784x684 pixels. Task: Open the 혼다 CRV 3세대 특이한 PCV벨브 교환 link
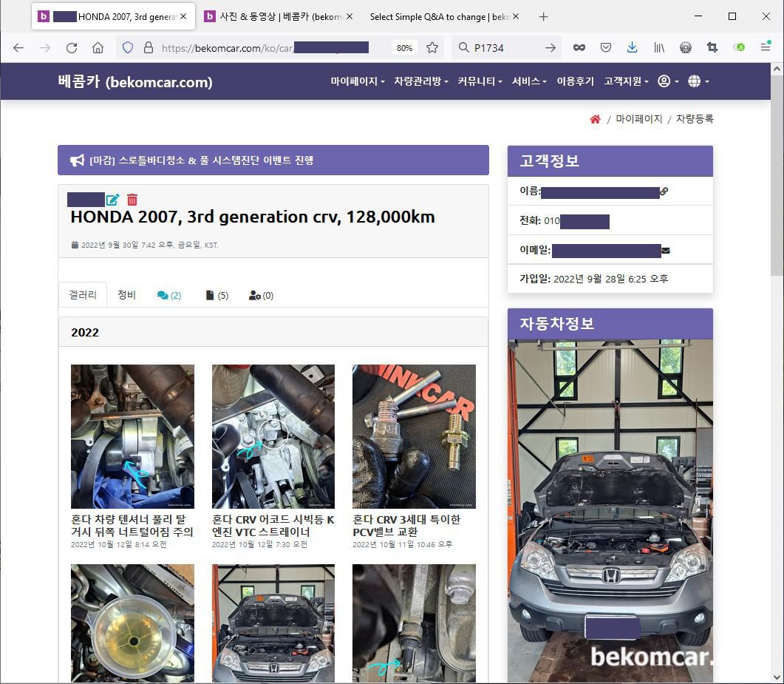pos(406,525)
